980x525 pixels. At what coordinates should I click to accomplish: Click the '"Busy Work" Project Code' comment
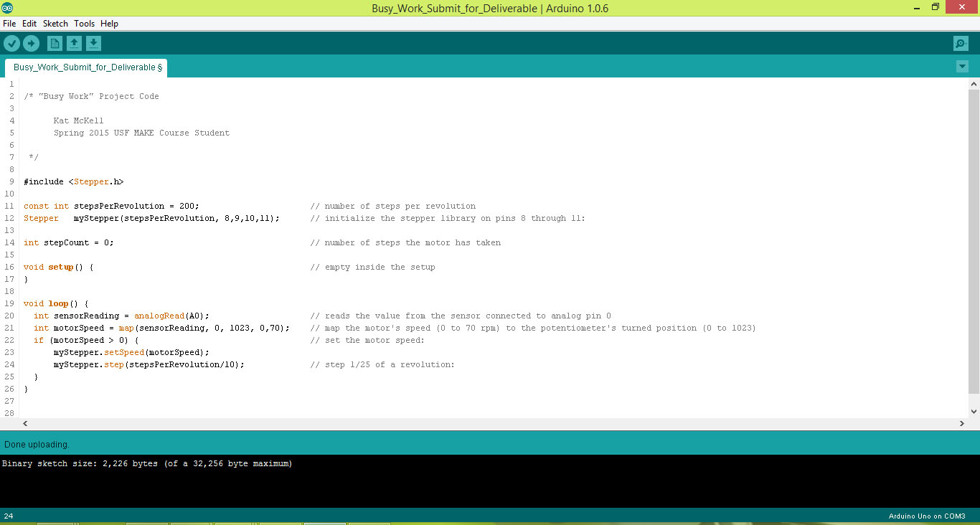(x=99, y=96)
